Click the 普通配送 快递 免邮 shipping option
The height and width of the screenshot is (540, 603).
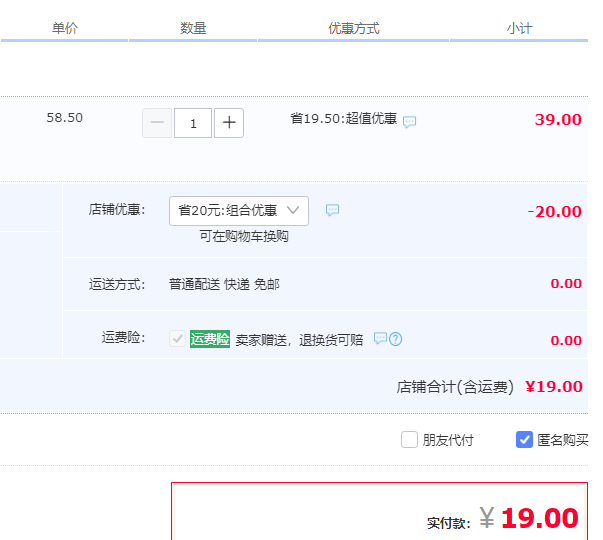(x=224, y=284)
